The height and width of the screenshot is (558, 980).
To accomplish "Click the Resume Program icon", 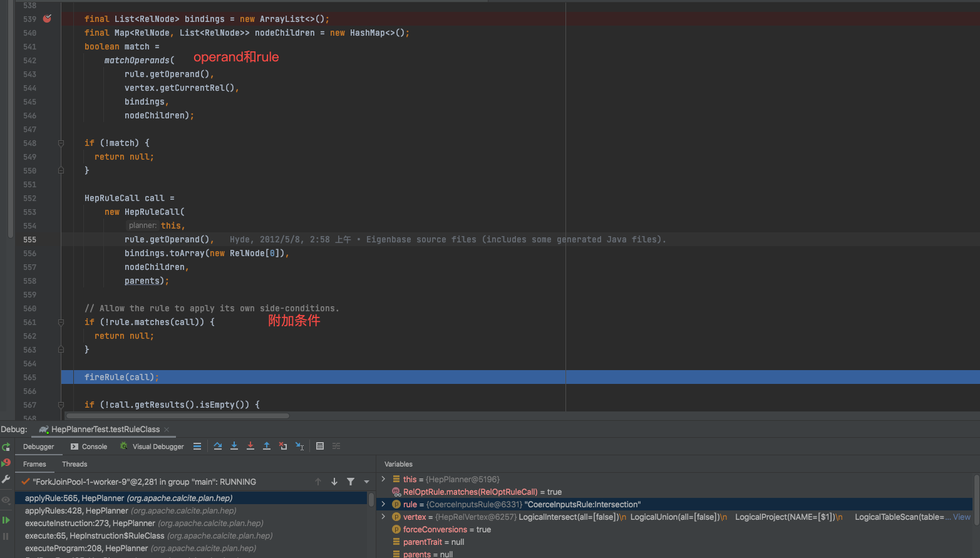I will (6, 520).
